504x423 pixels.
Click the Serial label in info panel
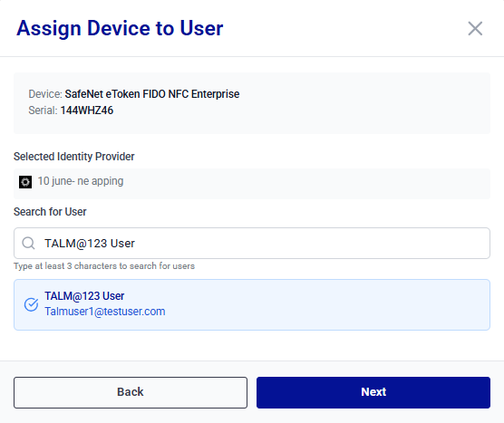[44, 111]
